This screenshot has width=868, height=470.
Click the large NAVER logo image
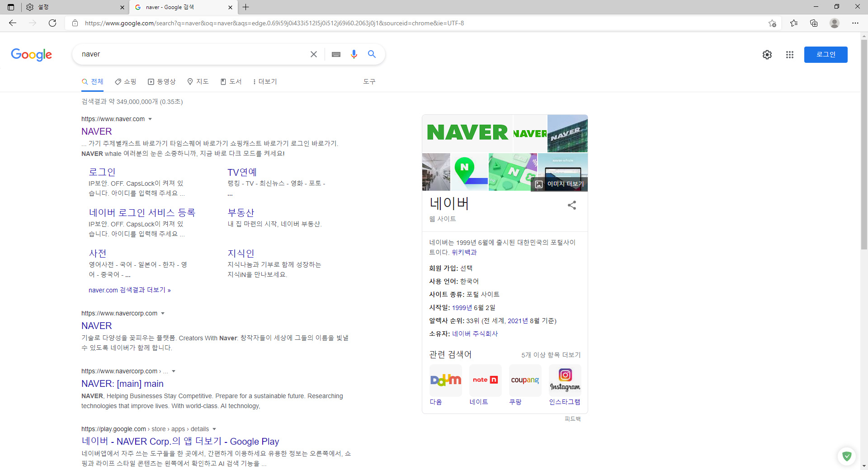(467, 133)
